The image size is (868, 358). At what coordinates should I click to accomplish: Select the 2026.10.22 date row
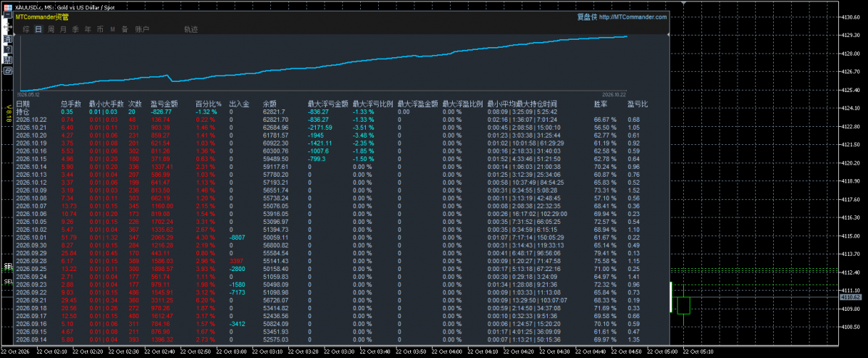pyautogui.click(x=31, y=120)
